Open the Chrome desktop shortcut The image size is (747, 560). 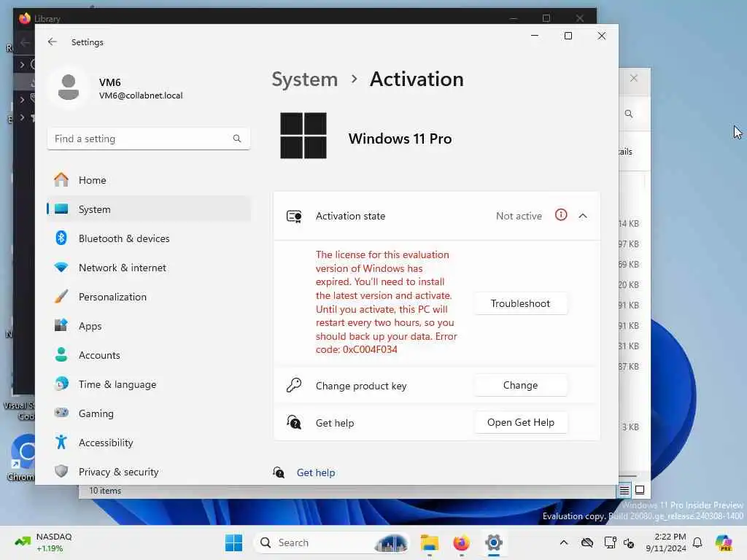[x=21, y=458]
